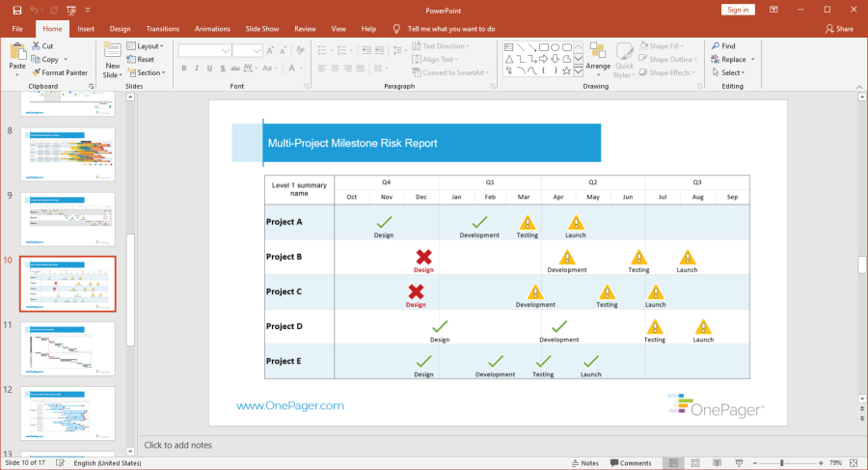The width and height of the screenshot is (868, 470).
Task: Toggle text Shadow formatting
Action: pos(223,69)
